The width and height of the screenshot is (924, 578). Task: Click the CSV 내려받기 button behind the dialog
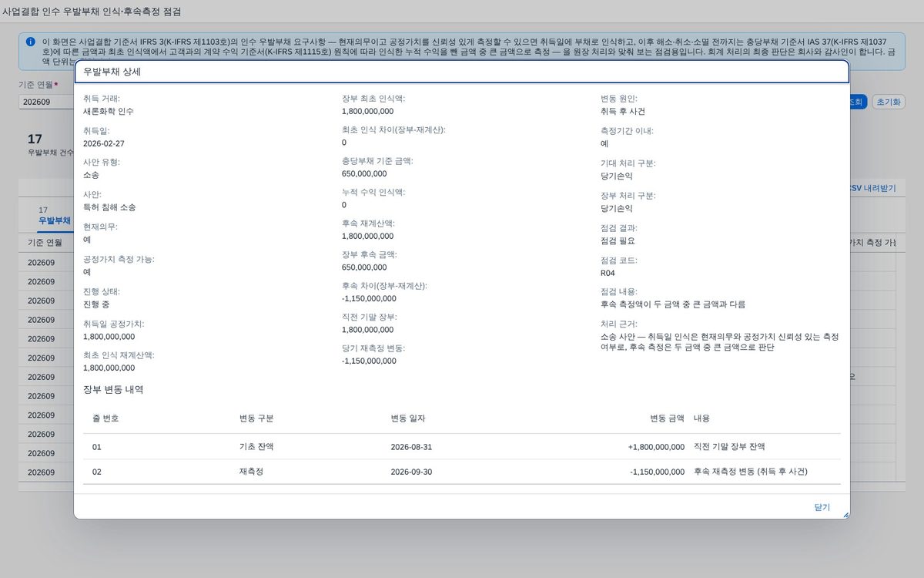coord(872,188)
